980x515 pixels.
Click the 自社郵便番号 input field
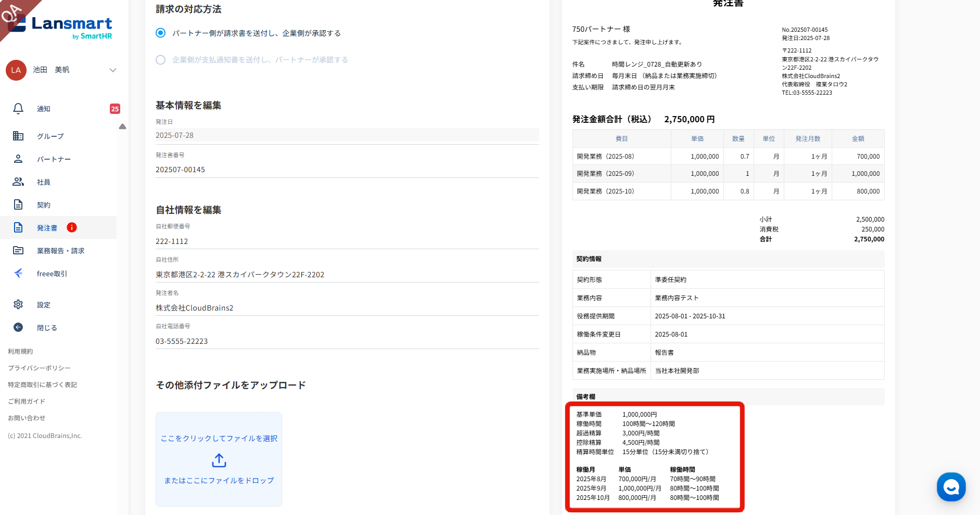click(x=347, y=241)
